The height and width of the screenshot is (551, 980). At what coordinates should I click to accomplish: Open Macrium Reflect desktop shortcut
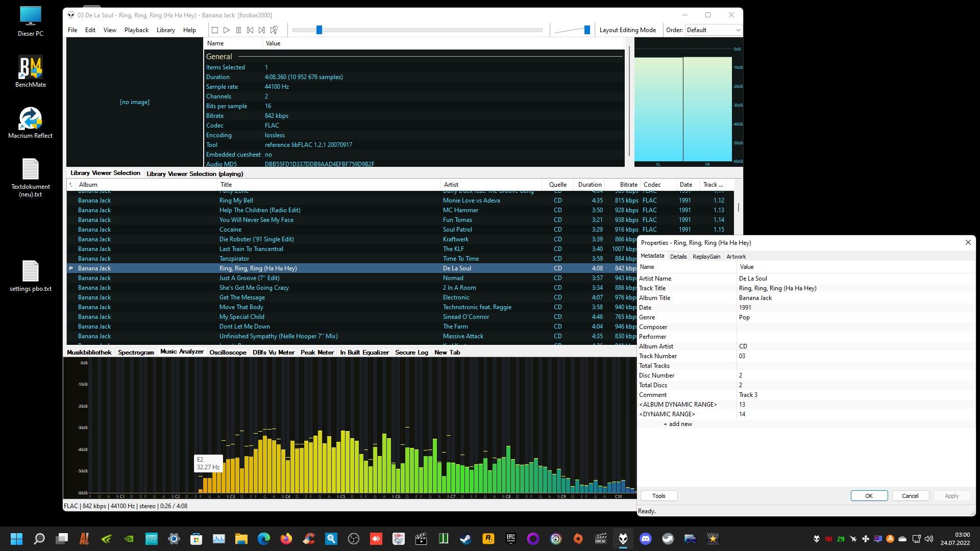(x=31, y=123)
